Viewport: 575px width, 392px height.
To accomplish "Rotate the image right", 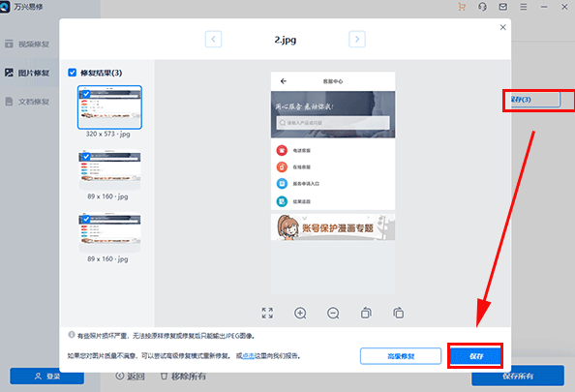I will click(399, 313).
